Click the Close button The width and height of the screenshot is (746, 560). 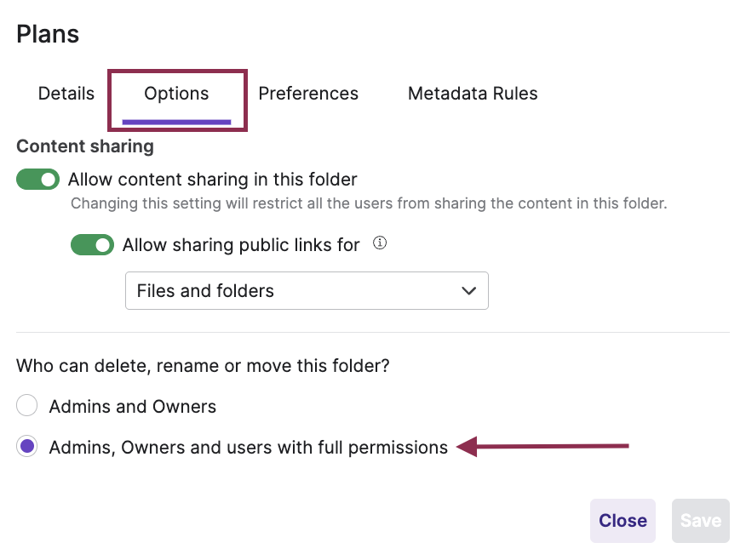click(x=623, y=520)
